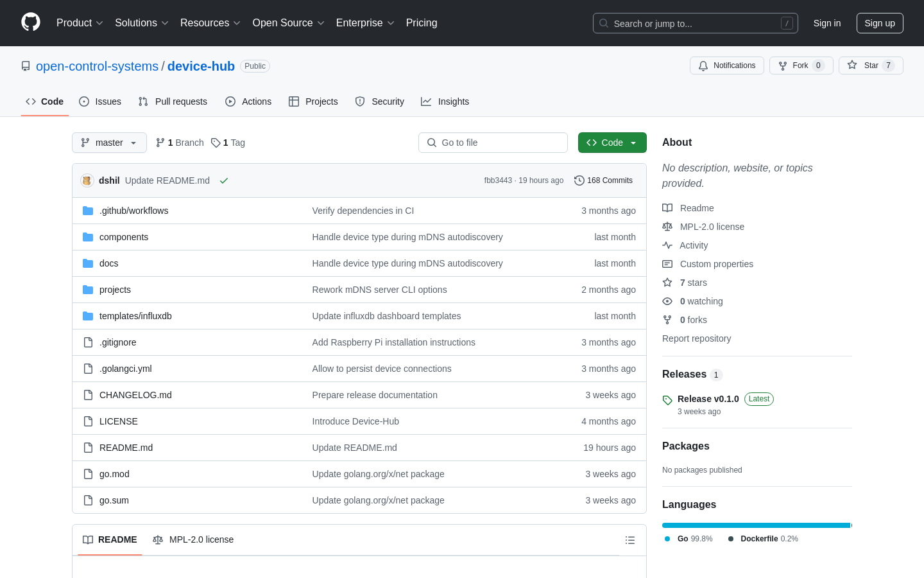Expand the Enterprise menu
Image resolution: width=924 pixels, height=578 pixels.
click(365, 23)
